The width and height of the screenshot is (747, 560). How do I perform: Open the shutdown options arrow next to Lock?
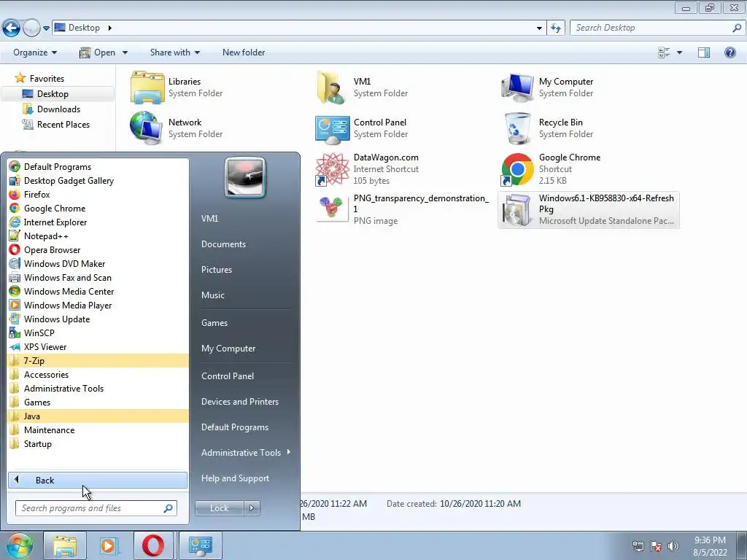252,508
